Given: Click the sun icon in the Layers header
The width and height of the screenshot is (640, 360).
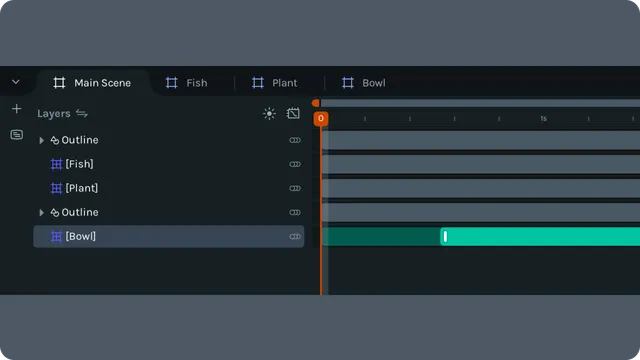Looking at the screenshot, I should coord(269,113).
